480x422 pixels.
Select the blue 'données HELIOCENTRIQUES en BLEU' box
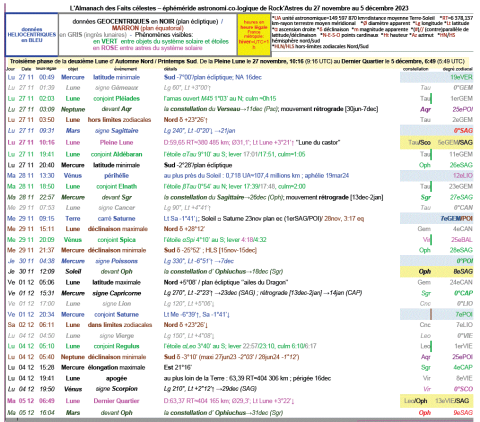coord(32,35)
